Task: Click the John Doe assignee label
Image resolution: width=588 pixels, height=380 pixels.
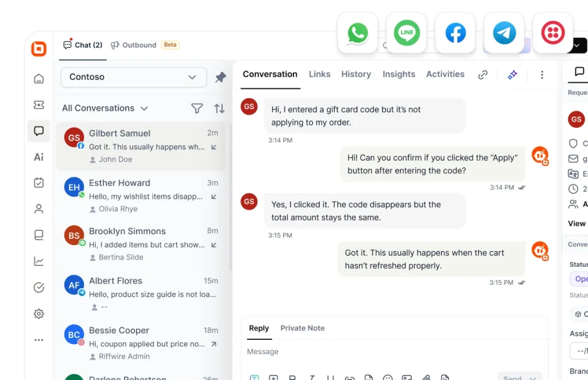Action: [115, 160]
